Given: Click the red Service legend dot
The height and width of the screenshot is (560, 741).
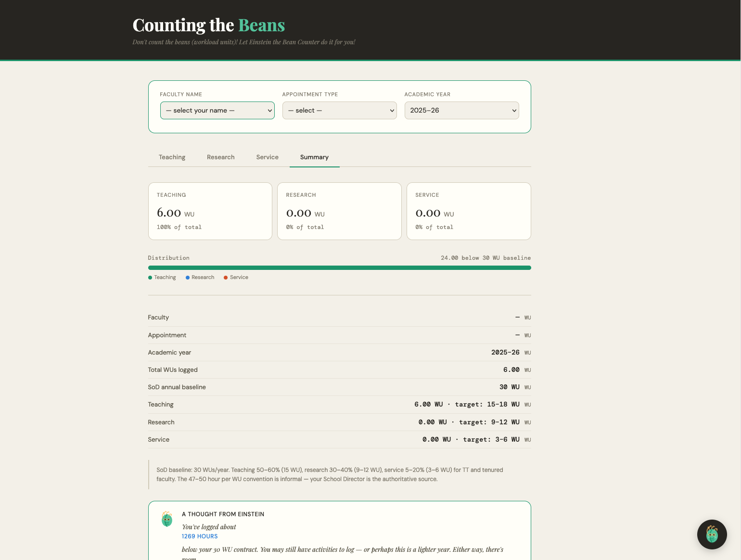Looking at the screenshot, I should (226, 278).
